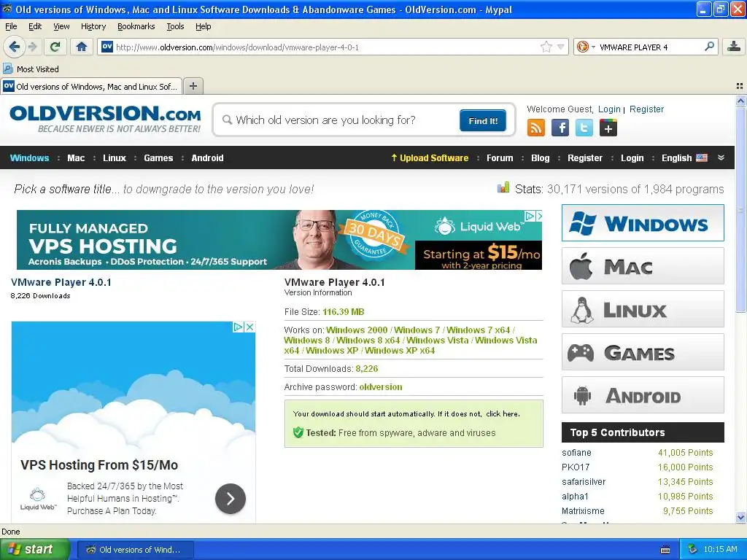Open the VMware Player 4.0.1 title link
Viewport: 747px width, 560px height.
coord(61,282)
